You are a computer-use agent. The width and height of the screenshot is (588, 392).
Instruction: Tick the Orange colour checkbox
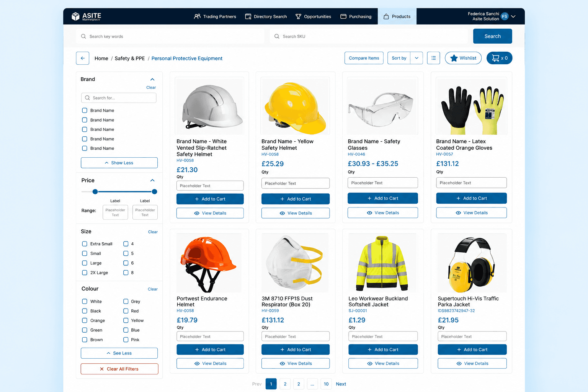pos(85,320)
